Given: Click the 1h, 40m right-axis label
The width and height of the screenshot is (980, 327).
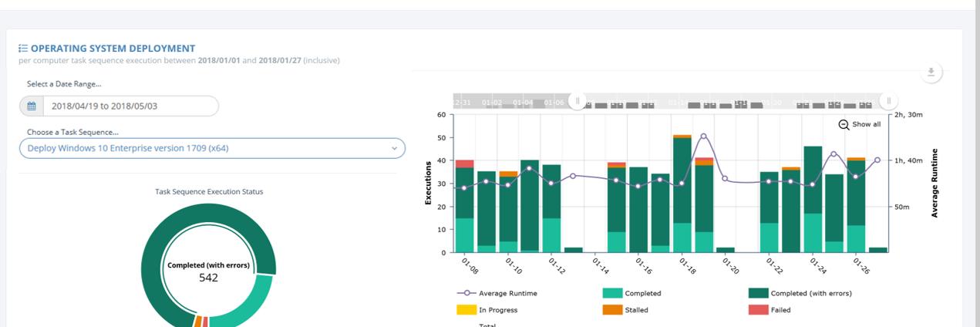Looking at the screenshot, I should coord(908,160).
